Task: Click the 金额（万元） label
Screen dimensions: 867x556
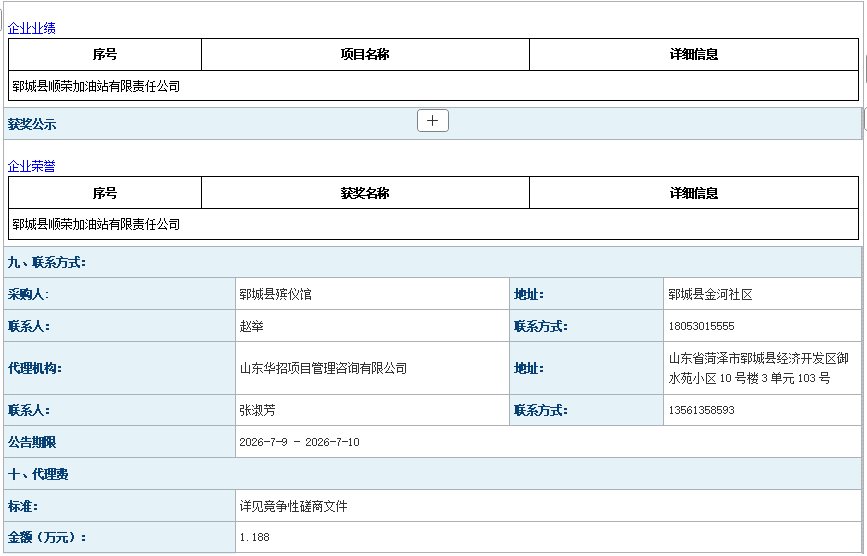Action: coord(47,537)
